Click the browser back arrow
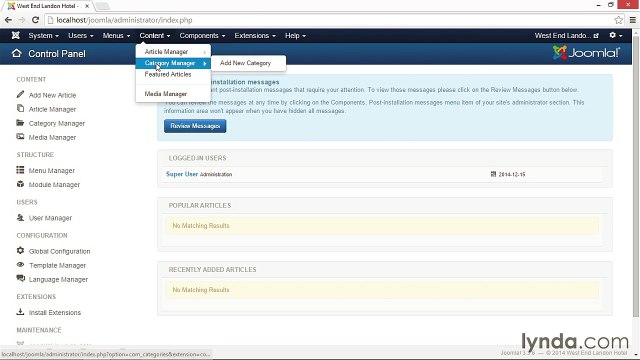Viewport: 640px width, 360px height. (8, 20)
